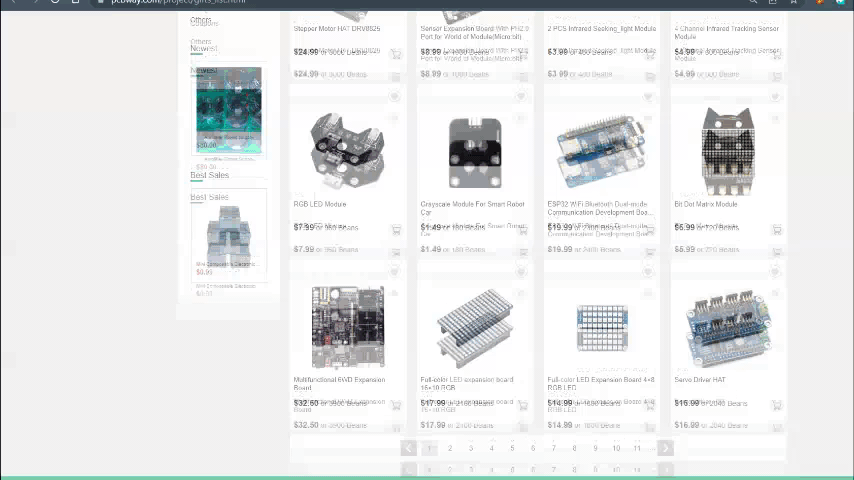Jump to page 2
This screenshot has width=854, height=480.
point(450,448)
